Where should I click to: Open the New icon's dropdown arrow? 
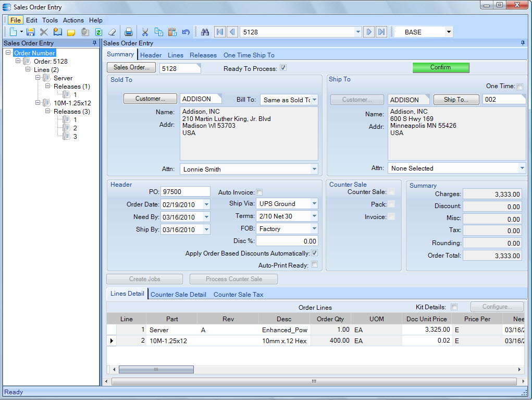[21, 32]
